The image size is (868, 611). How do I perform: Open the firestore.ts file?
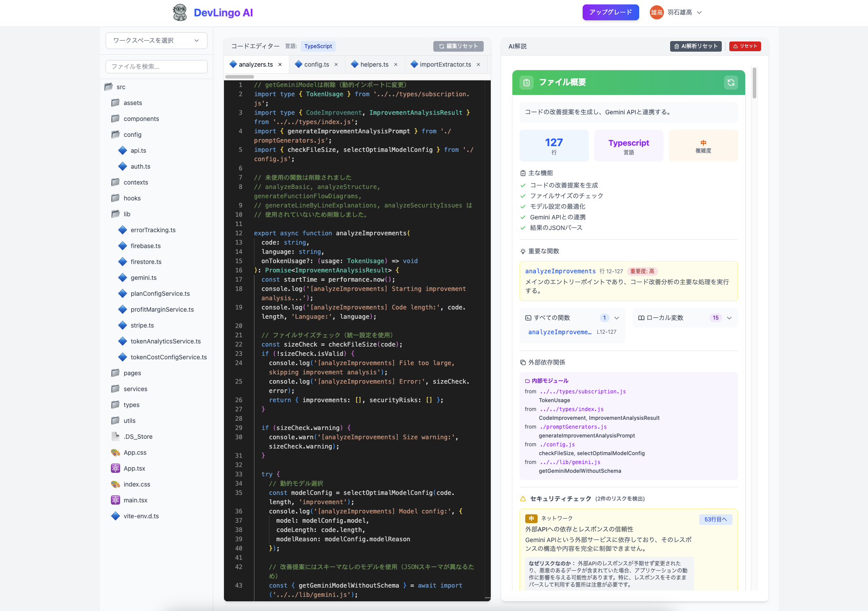pos(146,261)
